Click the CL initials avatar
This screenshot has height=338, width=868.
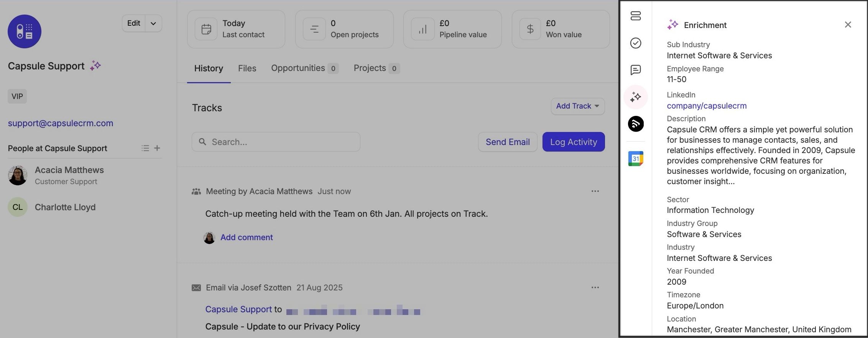18,207
